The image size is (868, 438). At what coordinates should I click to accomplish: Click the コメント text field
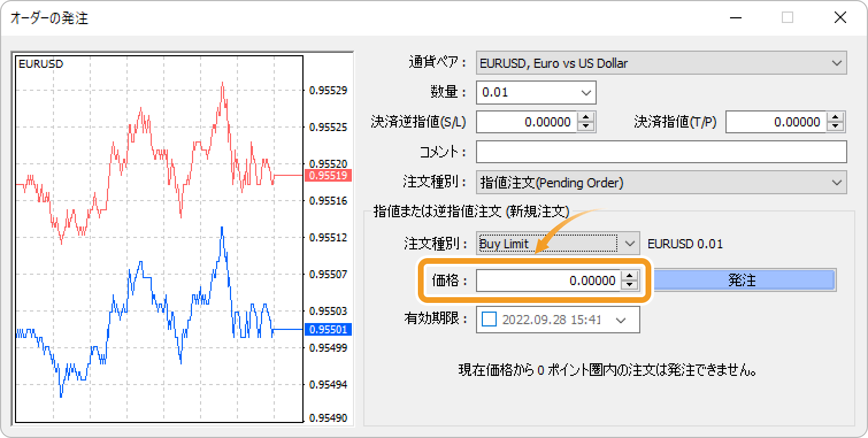(661, 152)
